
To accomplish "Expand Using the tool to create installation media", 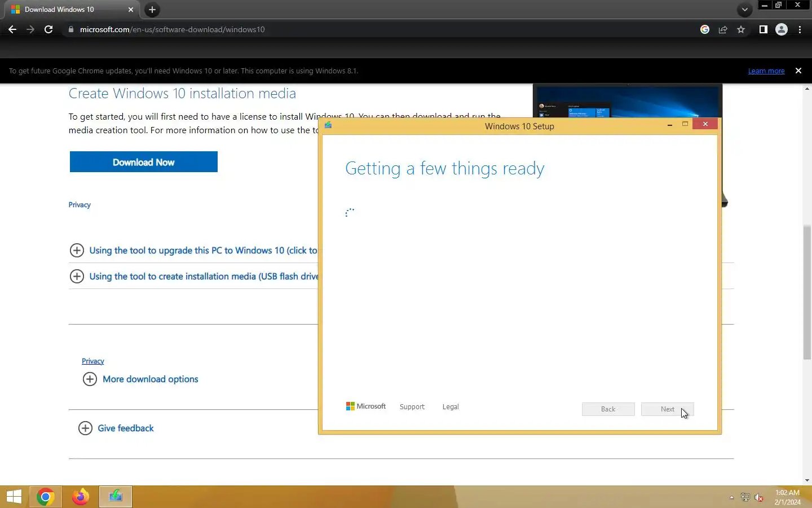I will [193, 276].
